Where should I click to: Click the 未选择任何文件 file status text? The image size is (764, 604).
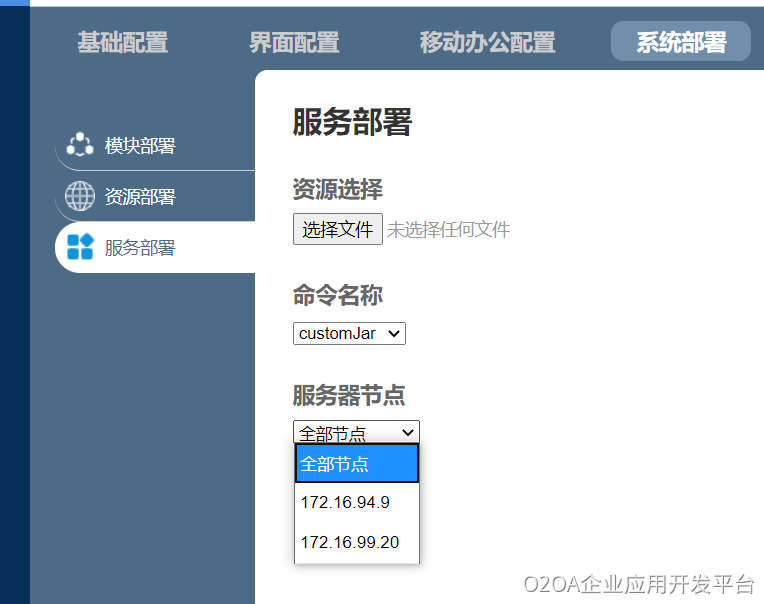pyautogui.click(x=449, y=230)
